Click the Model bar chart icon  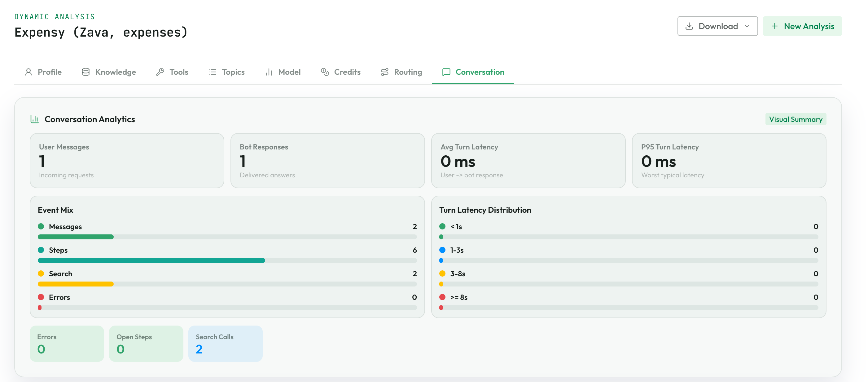pyautogui.click(x=269, y=72)
